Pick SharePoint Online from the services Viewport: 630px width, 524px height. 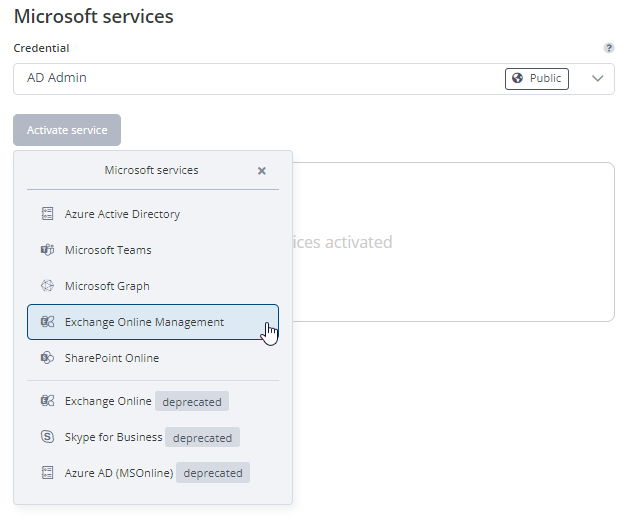[x=112, y=358]
